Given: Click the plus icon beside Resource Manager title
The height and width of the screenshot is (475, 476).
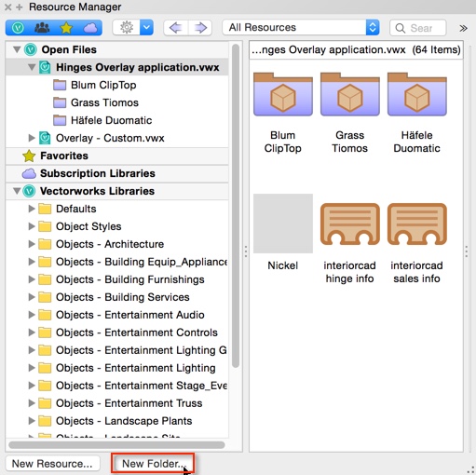Looking at the screenshot, I should (x=20, y=7).
